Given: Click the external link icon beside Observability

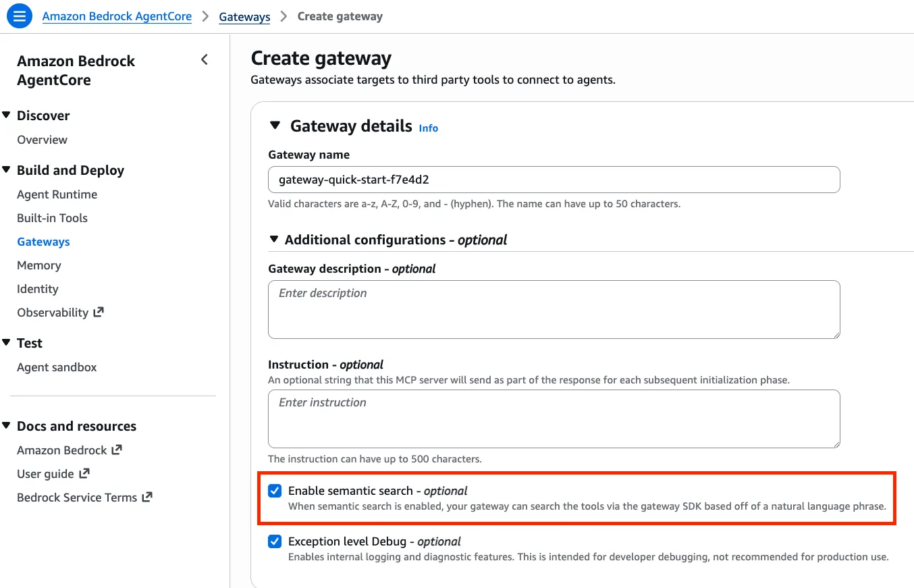Looking at the screenshot, I should [x=99, y=312].
